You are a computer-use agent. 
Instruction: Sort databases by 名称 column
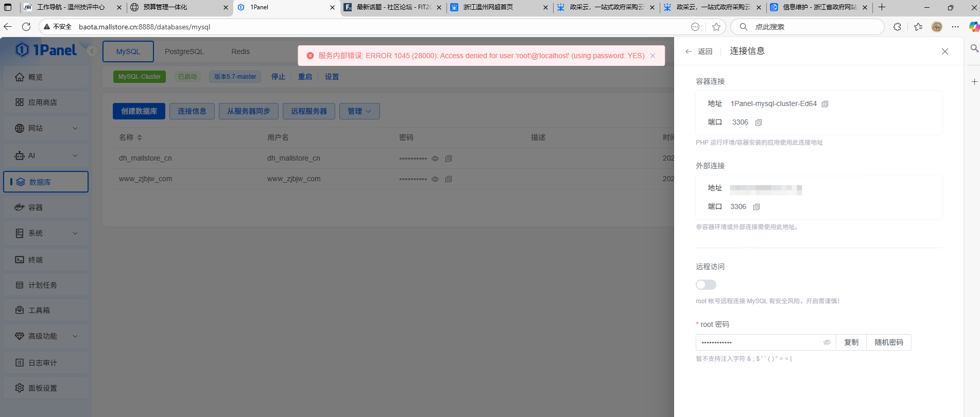click(x=140, y=137)
